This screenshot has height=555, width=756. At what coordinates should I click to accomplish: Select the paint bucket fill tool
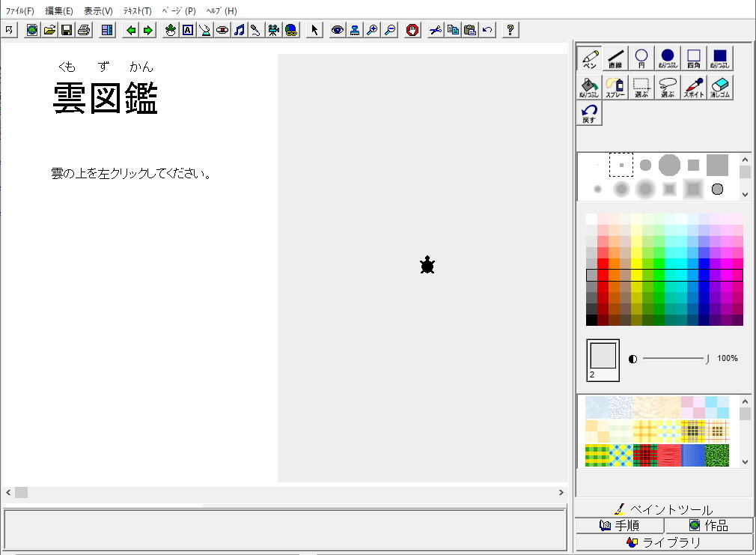pyautogui.click(x=589, y=88)
